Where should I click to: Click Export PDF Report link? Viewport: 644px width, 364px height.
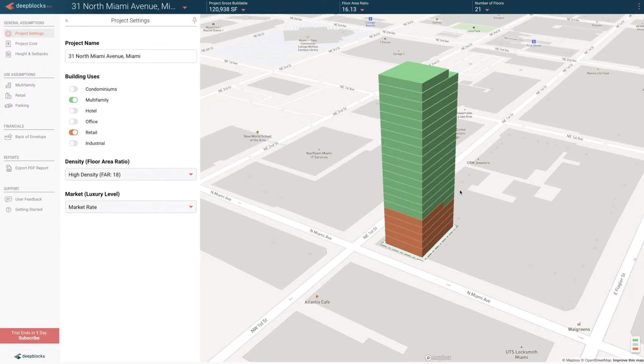click(31, 168)
